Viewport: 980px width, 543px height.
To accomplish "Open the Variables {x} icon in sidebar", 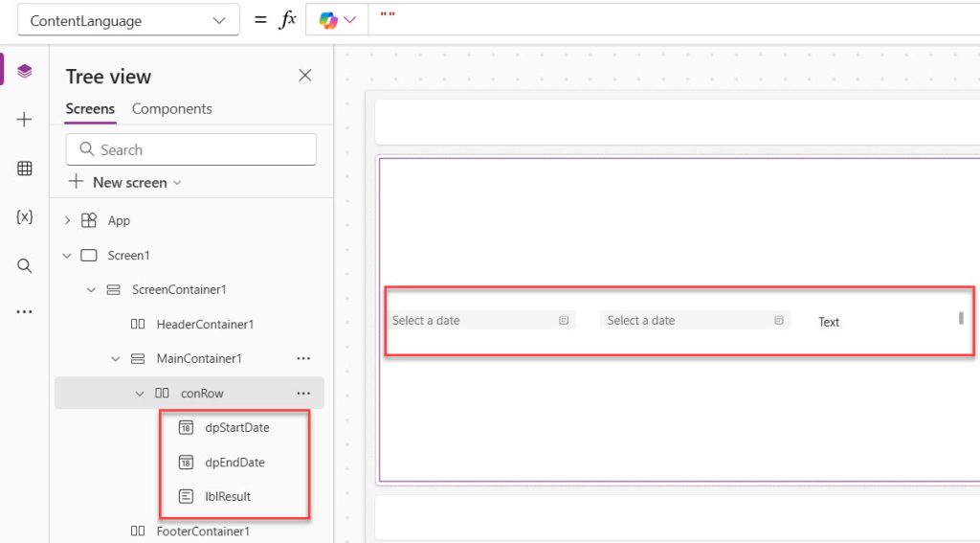I will tap(24, 216).
